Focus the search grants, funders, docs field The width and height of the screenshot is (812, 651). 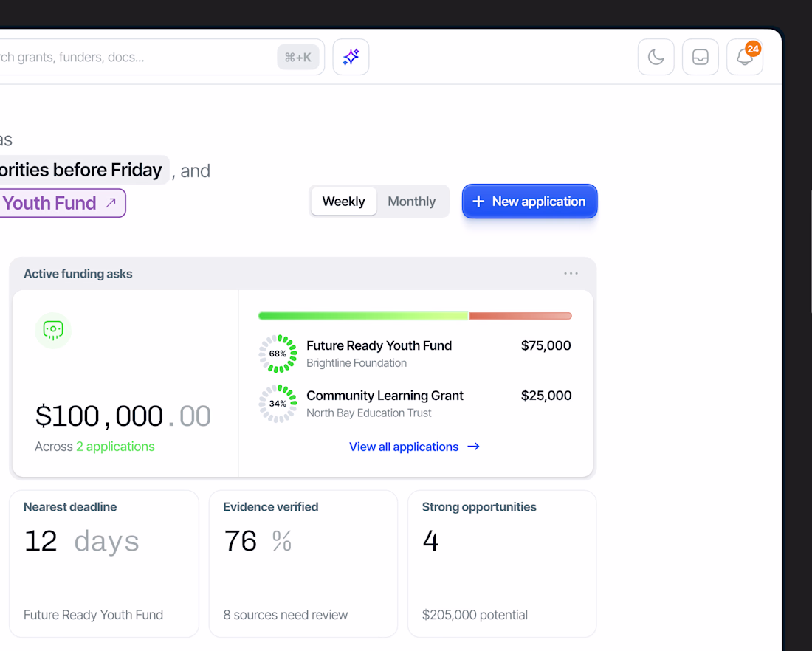162,57
